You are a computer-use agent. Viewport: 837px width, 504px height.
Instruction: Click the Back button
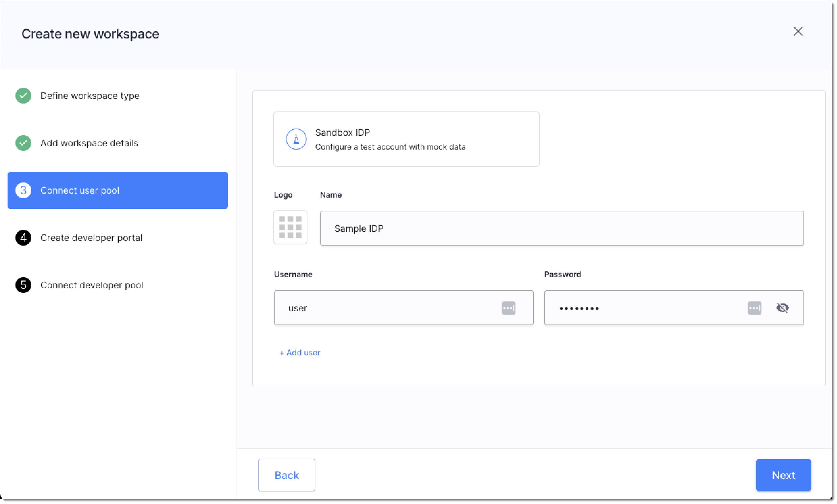click(286, 475)
